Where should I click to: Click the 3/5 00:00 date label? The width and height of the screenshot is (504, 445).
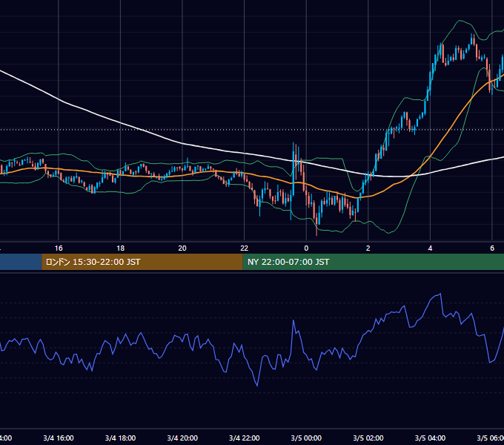click(x=306, y=438)
